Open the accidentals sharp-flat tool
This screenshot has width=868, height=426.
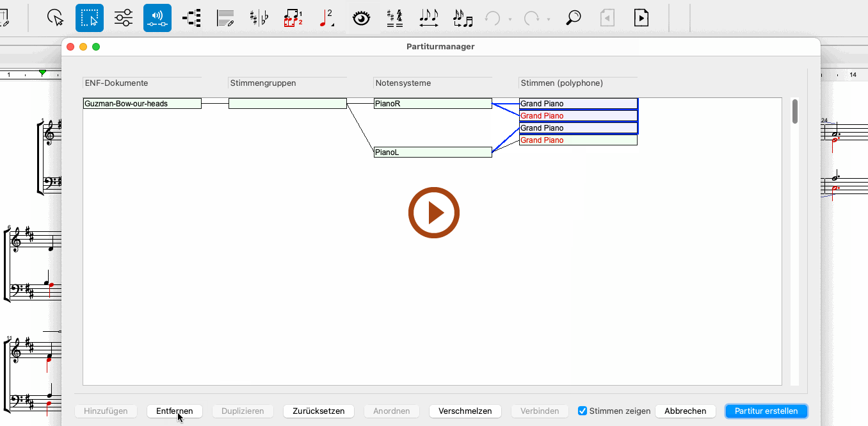259,18
